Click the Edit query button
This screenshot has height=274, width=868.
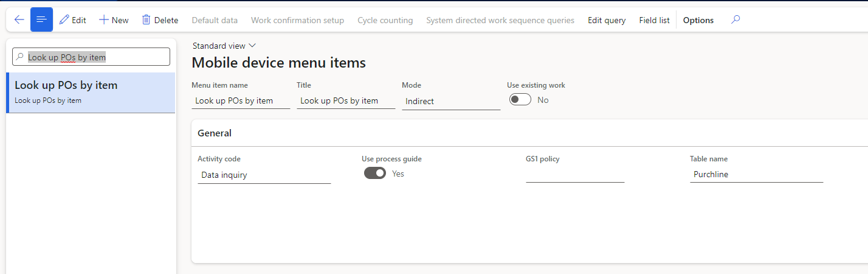tap(607, 20)
